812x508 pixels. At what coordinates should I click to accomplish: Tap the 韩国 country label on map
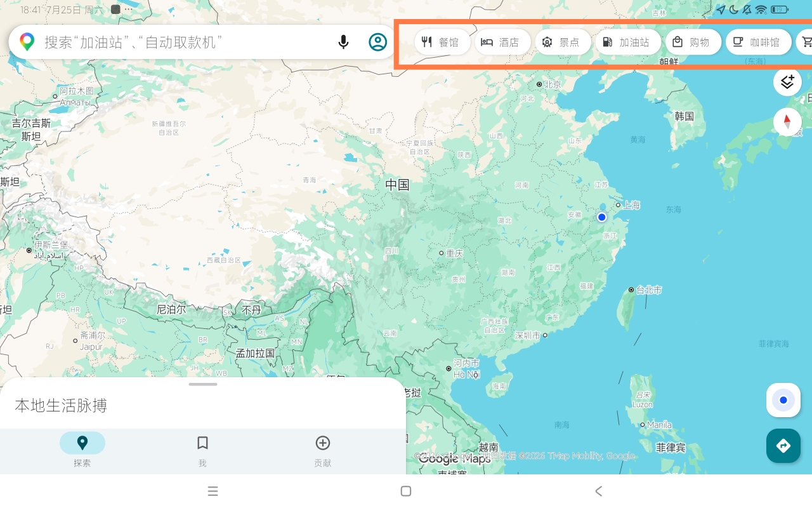[684, 116]
